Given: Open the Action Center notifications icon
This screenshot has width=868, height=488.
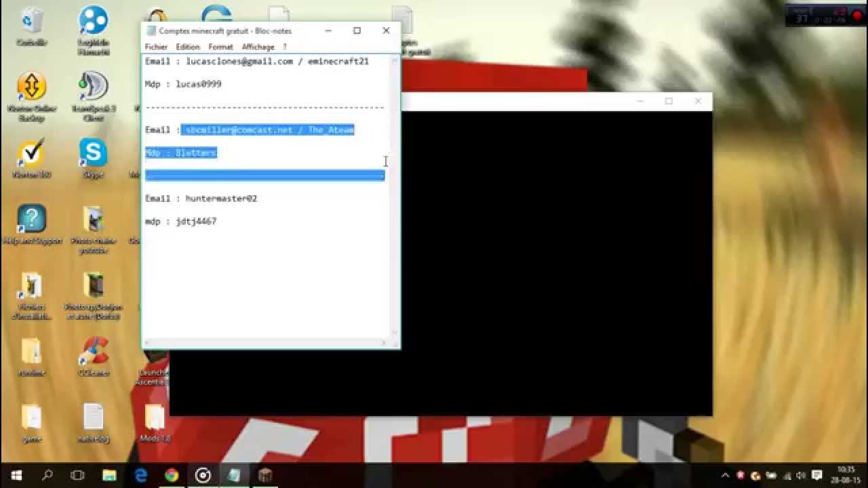Looking at the screenshot, I should tap(817, 475).
